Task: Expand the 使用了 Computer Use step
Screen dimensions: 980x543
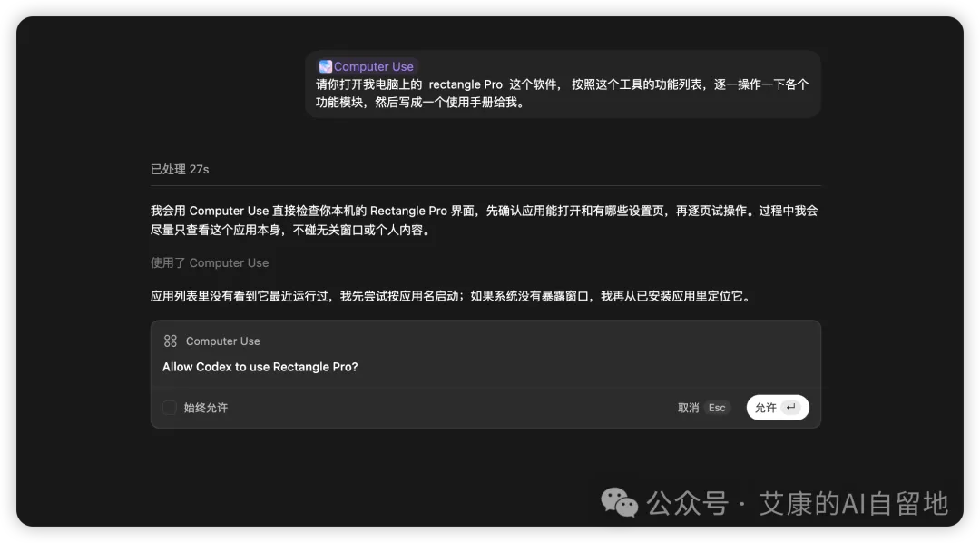Action: coord(210,262)
